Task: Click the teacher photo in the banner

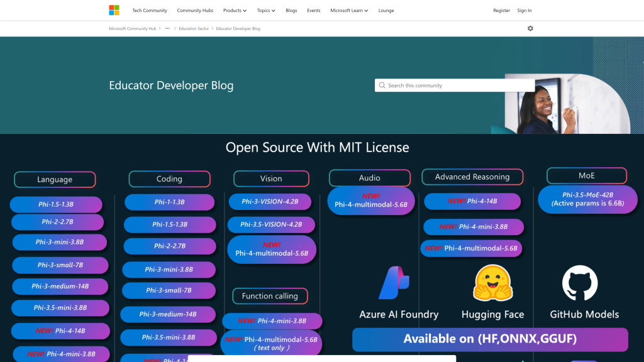Action: tap(567, 104)
